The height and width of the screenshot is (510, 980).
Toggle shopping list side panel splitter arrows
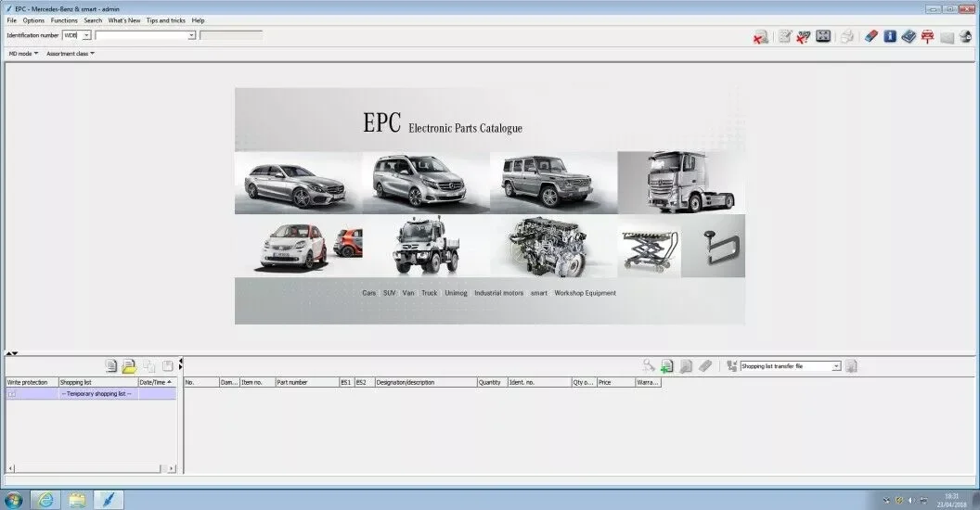181,363
